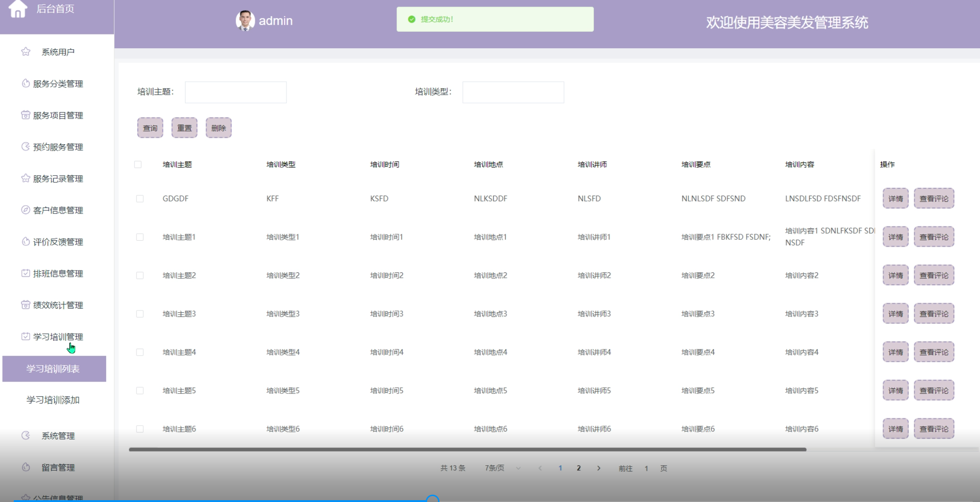Check the checkbox for row GDGDF
Screen dimensions: 980x502
pyautogui.click(x=140, y=199)
